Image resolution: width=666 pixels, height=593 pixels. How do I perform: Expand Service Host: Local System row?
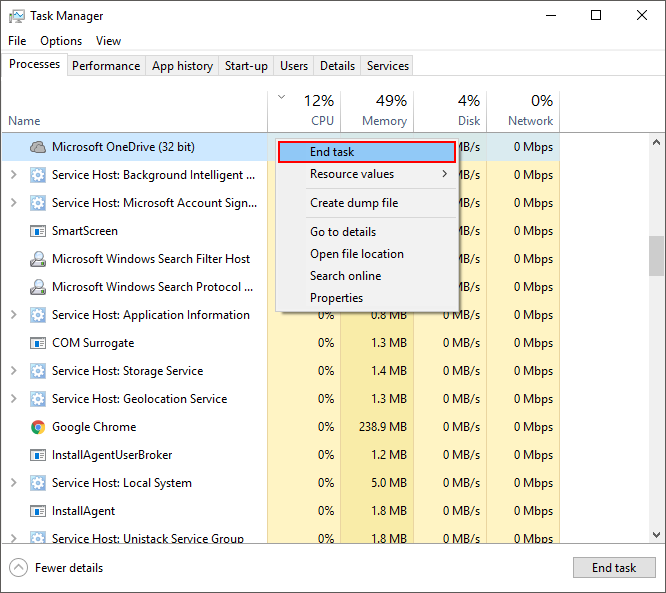pyautogui.click(x=14, y=483)
